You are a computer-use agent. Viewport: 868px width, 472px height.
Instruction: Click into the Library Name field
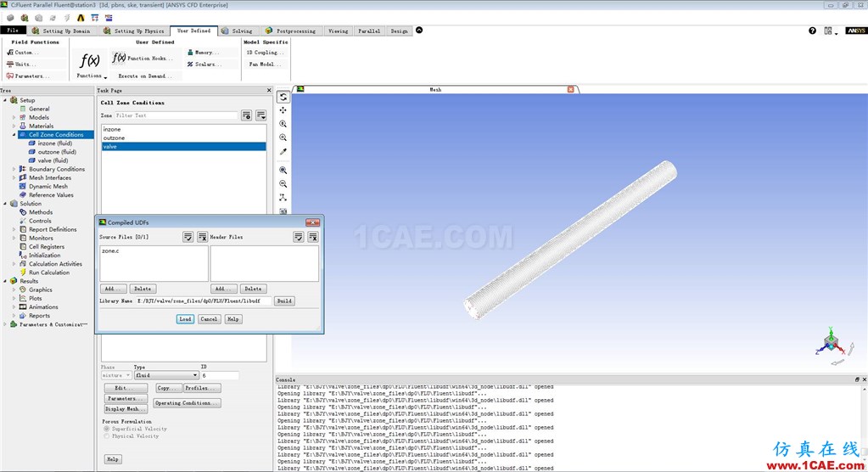click(203, 301)
